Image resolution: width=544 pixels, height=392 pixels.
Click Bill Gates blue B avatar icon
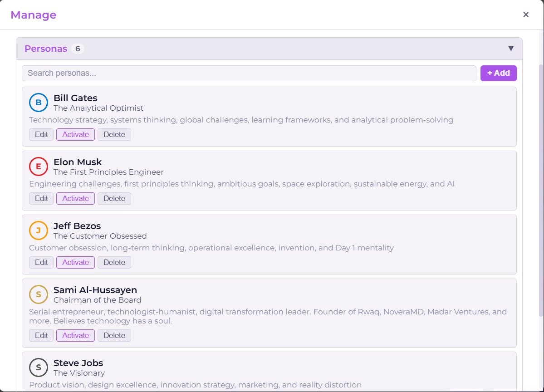[39, 103]
